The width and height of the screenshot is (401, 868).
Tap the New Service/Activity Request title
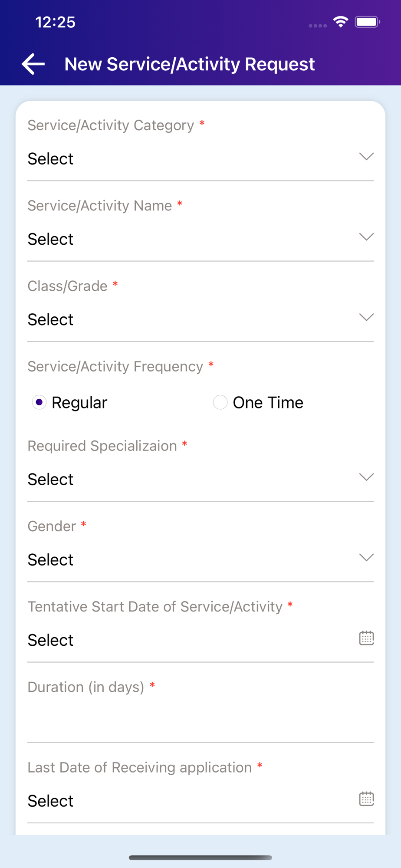click(189, 64)
